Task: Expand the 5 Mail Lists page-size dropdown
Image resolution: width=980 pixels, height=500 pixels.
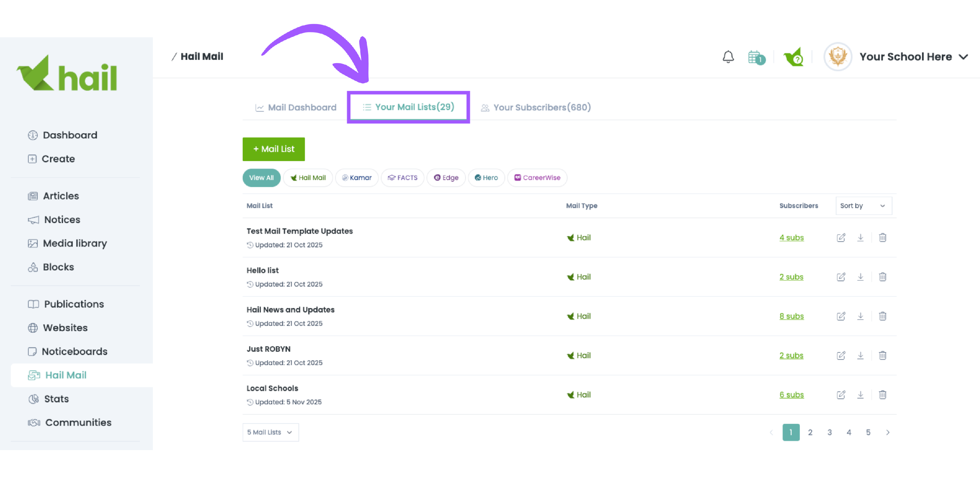Action: pos(270,432)
